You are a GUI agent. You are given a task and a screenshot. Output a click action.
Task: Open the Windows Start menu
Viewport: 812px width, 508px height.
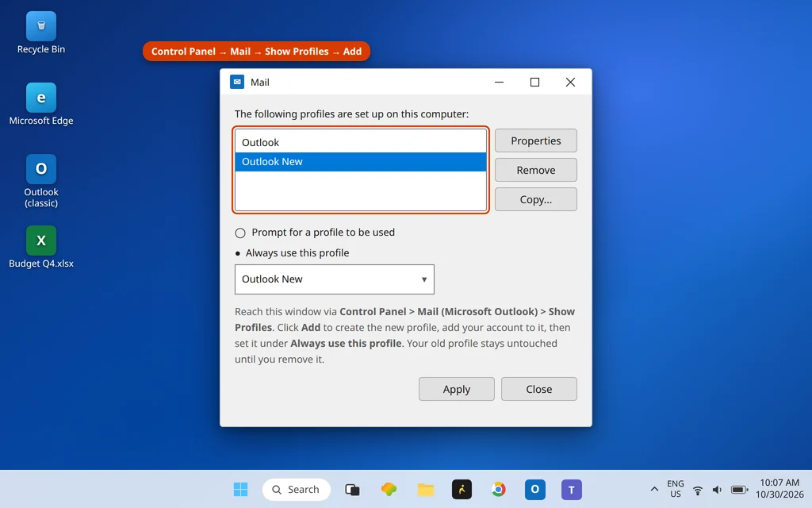[x=241, y=489]
